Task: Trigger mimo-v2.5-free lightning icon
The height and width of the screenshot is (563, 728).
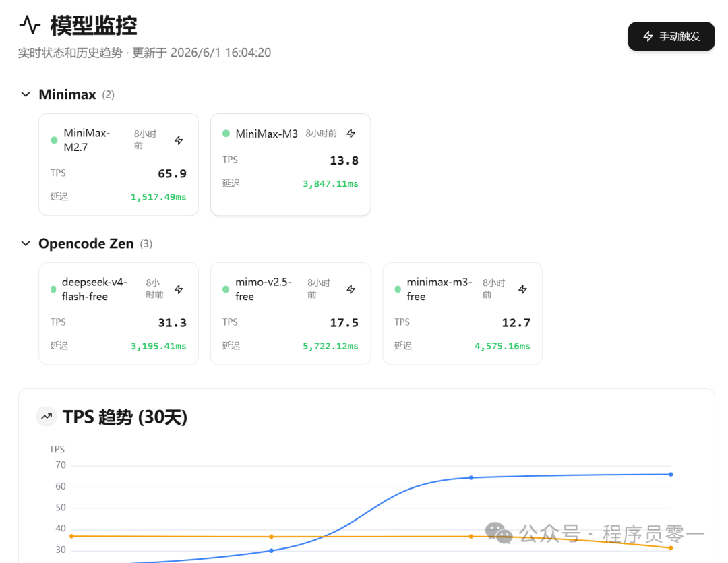Action: (x=351, y=289)
